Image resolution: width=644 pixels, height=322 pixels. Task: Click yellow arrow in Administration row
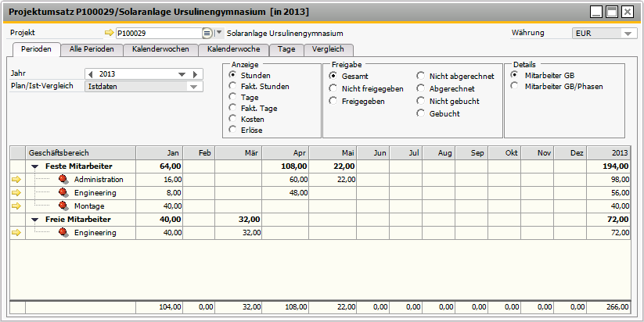[x=16, y=179]
